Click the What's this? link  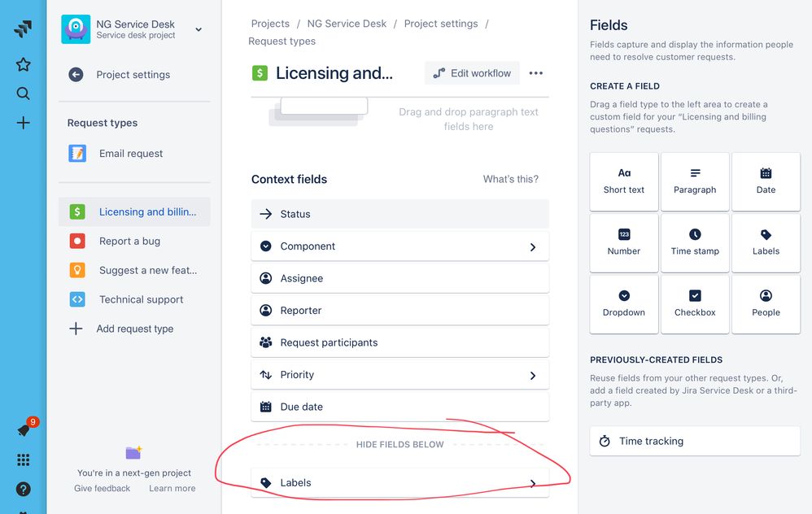click(511, 179)
